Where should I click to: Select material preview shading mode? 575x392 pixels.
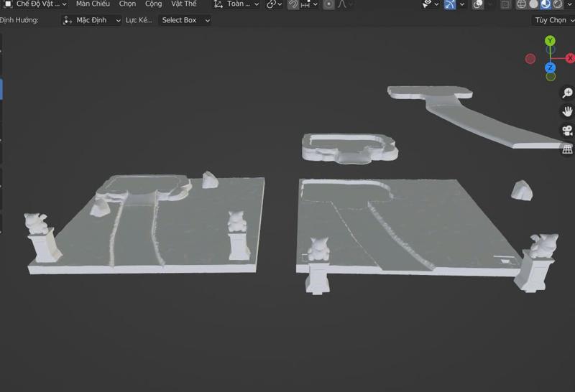pyautogui.click(x=546, y=4)
